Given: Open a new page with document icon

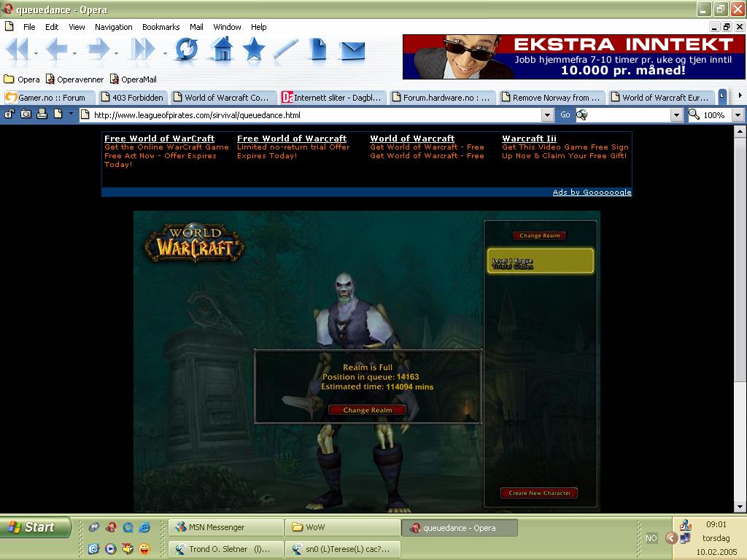Looking at the screenshot, I should (318, 49).
